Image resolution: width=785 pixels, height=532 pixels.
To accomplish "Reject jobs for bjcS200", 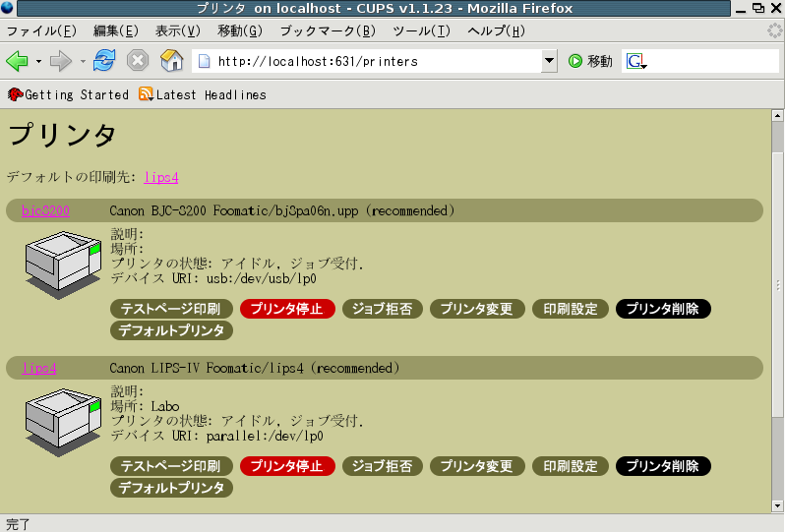I will coord(383,309).
